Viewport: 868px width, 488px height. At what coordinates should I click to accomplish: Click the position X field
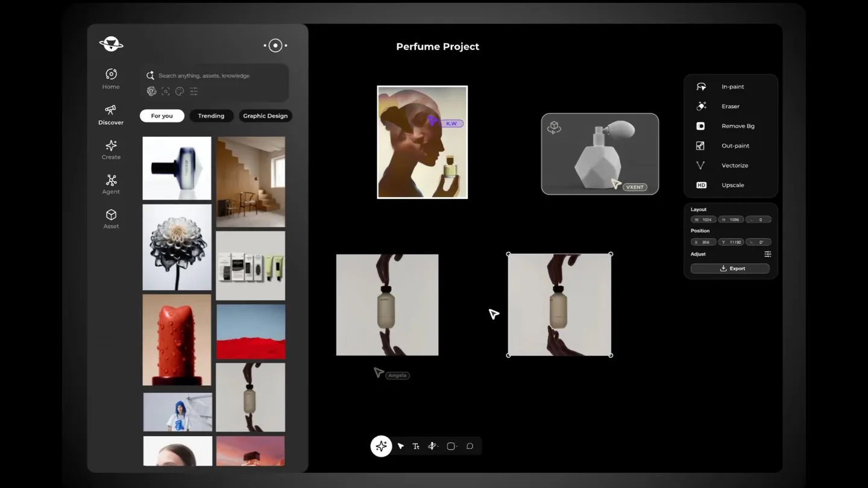(703, 242)
